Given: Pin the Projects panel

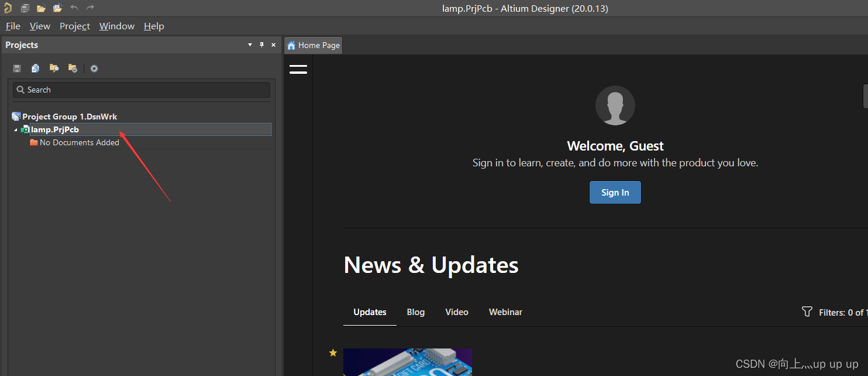Looking at the screenshot, I should 261,45.
